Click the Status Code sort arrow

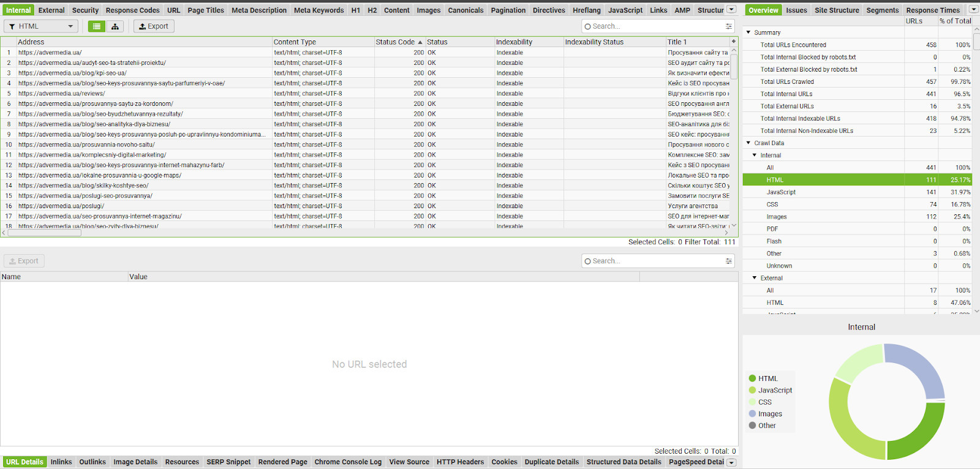click(420, 42)
